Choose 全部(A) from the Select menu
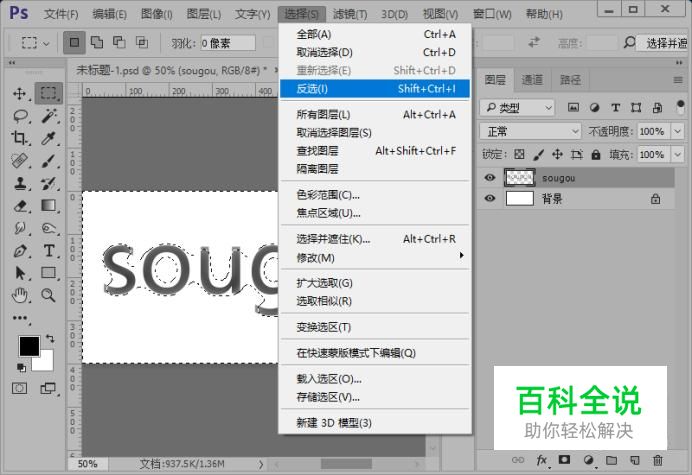Screen dimensions: 692x475 click(375, 34)
